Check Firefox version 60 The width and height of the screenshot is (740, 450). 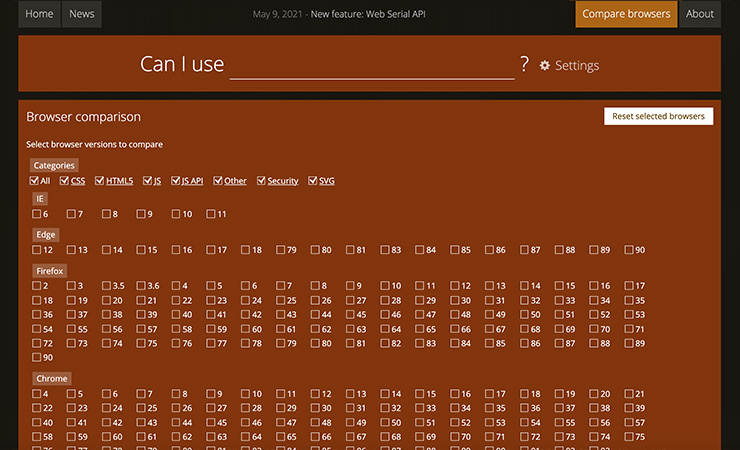coord(245,329)
